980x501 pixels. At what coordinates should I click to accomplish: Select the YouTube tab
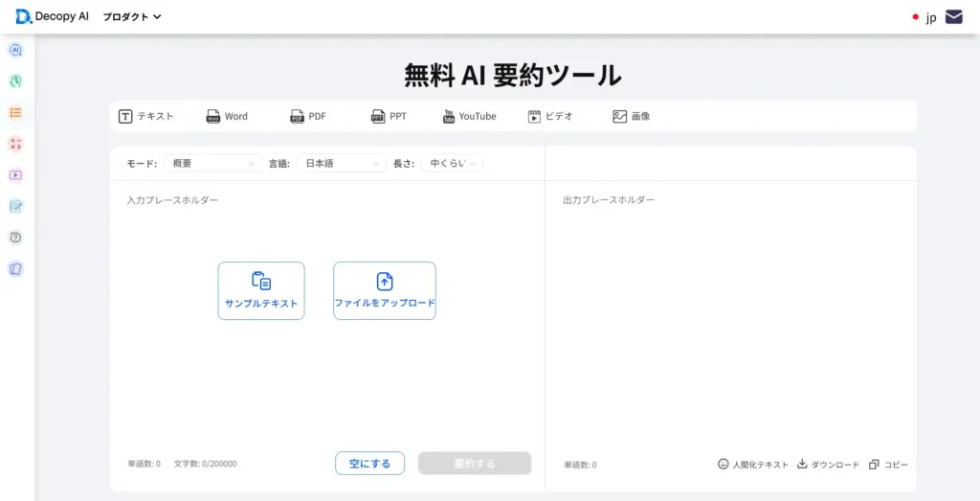[469, 116]
